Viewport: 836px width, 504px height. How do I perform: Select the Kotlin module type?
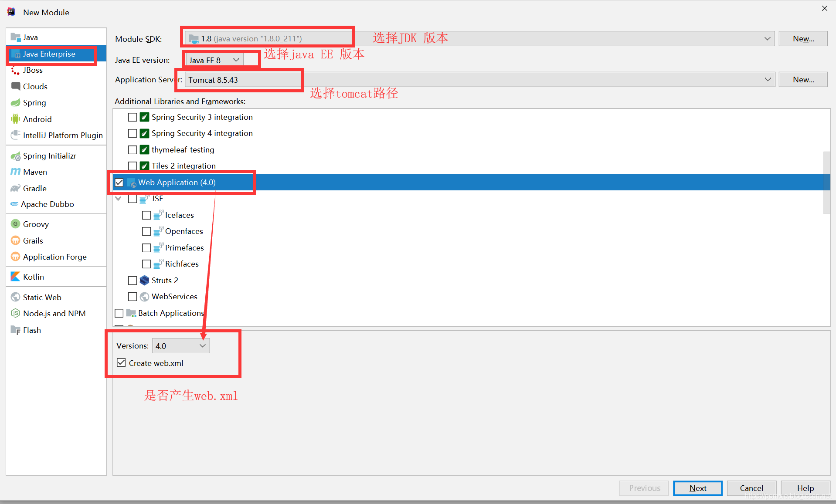click(56, 277)
